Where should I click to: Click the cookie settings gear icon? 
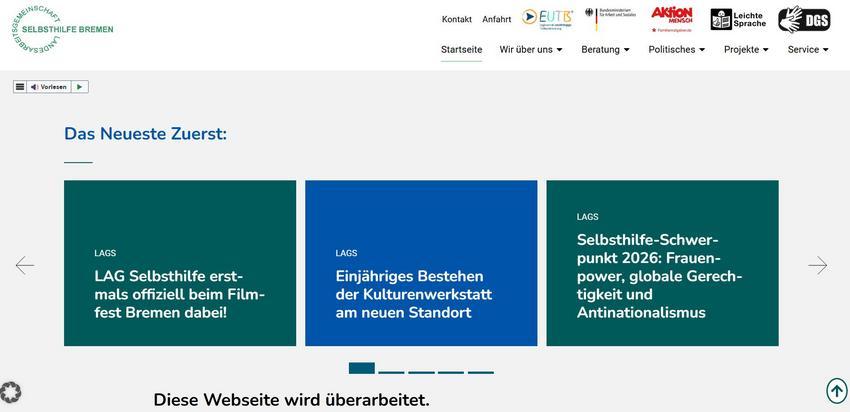tap(11, 393)
